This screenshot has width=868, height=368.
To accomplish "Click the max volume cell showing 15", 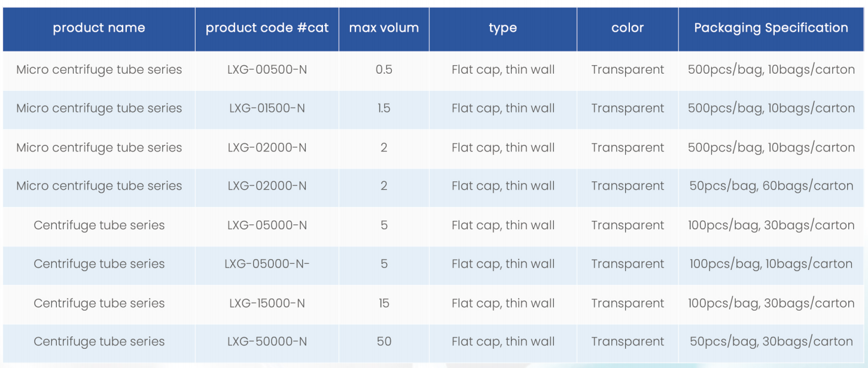I will 384,303.
